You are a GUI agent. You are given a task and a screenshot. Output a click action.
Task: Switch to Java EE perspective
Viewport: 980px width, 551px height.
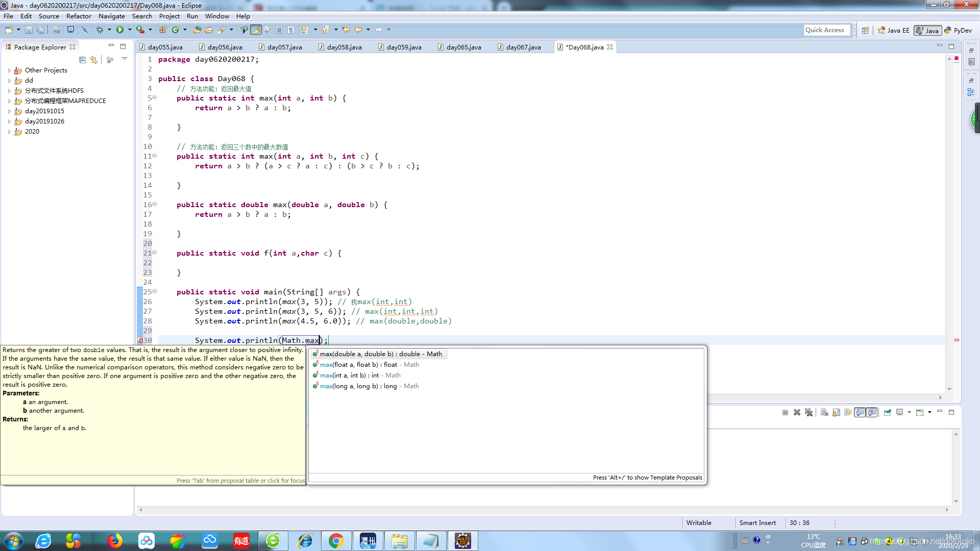coord(893,30)
